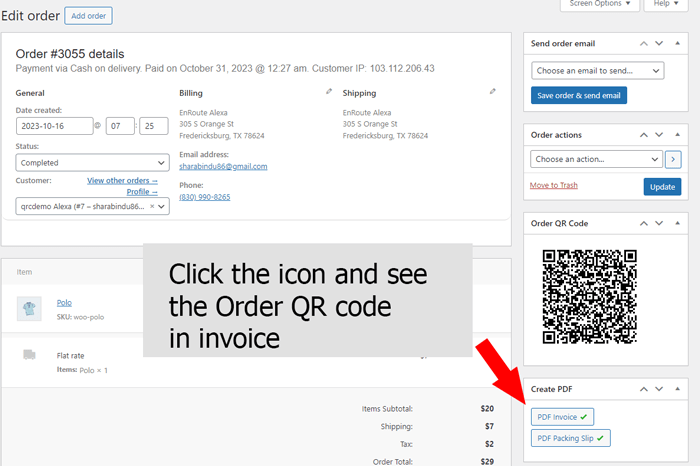Open the Choose an email to send dropdown
The height and width of the screenshot is (466, 700).
(597, 71)
